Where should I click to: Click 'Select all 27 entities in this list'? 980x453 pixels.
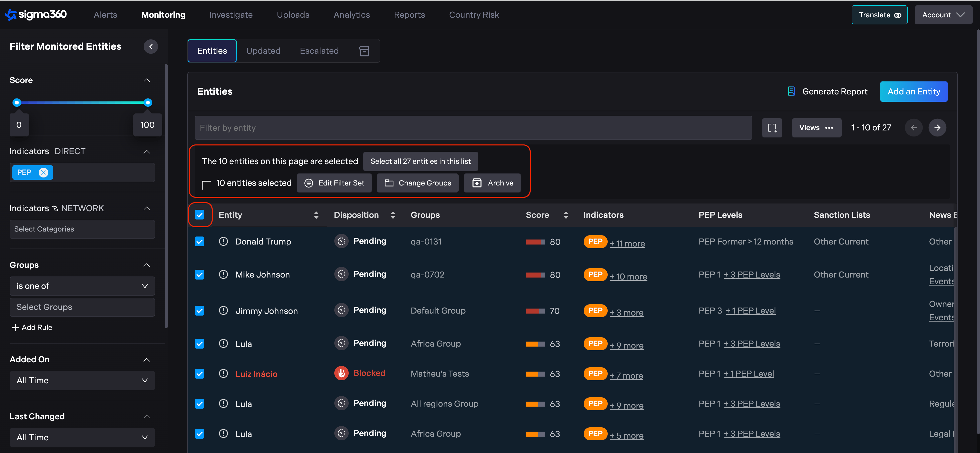pos(420,161)
